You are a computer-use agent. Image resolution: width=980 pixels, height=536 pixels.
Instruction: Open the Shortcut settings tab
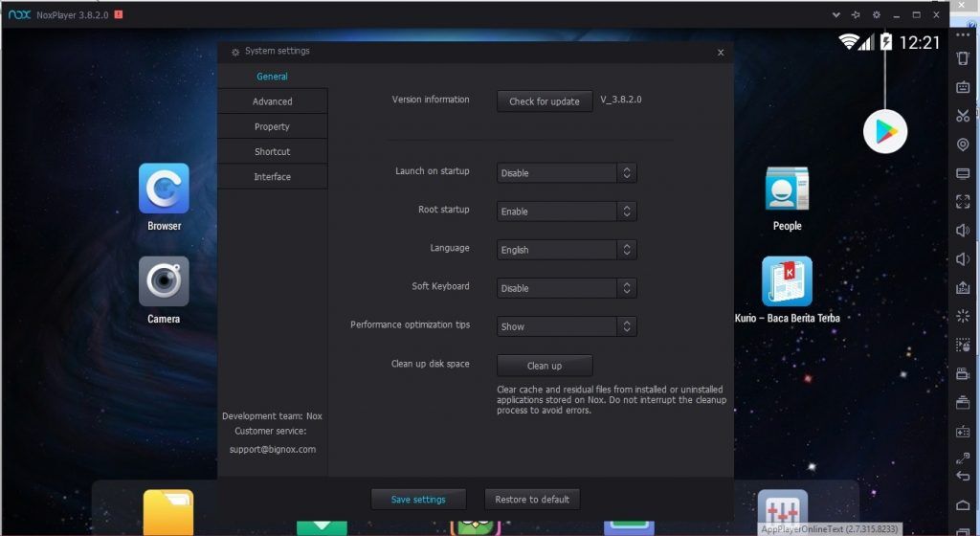click(272, 151)
